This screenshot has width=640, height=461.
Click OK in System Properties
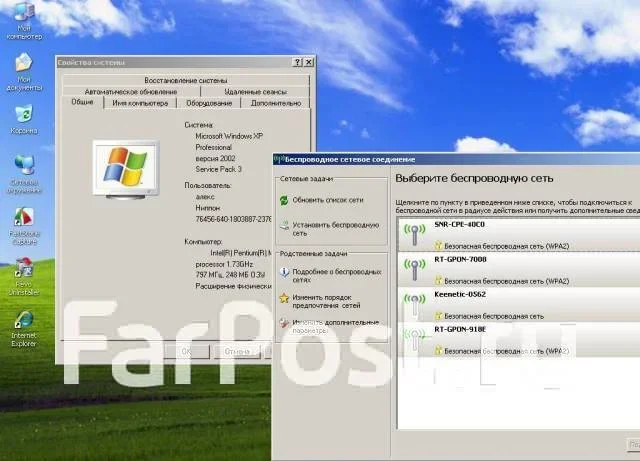(187, 351)
